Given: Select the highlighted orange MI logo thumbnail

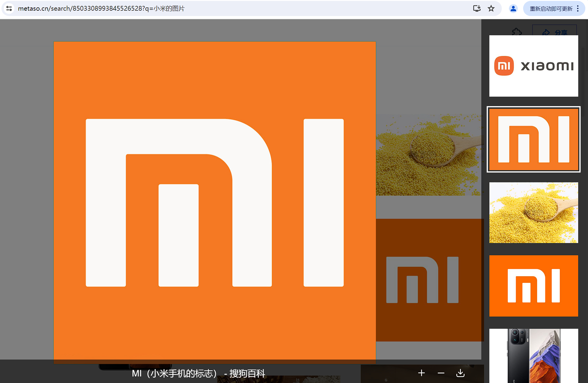Looking at the screenshot, I should tap(534, 139).
